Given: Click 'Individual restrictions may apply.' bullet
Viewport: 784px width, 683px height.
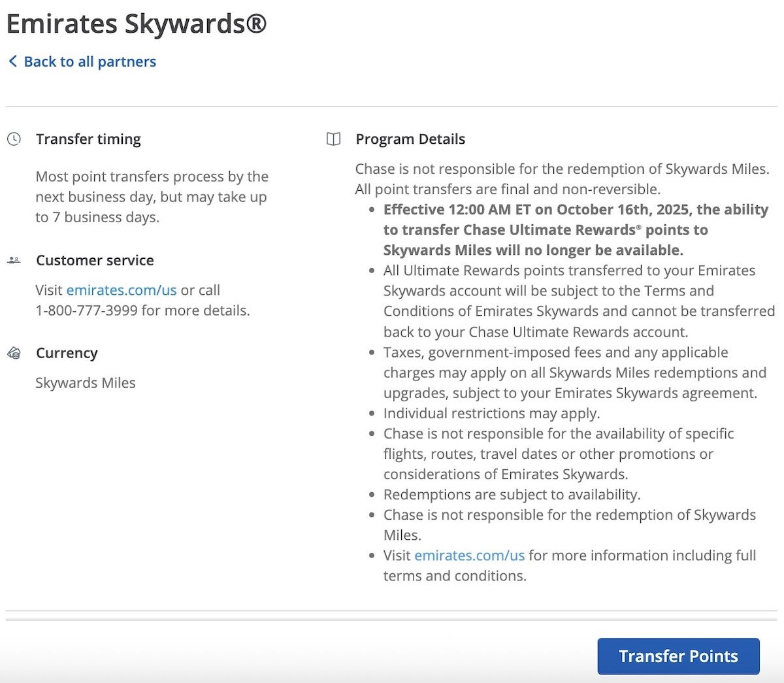Looking at the screenshot, I should coord(492,414).
